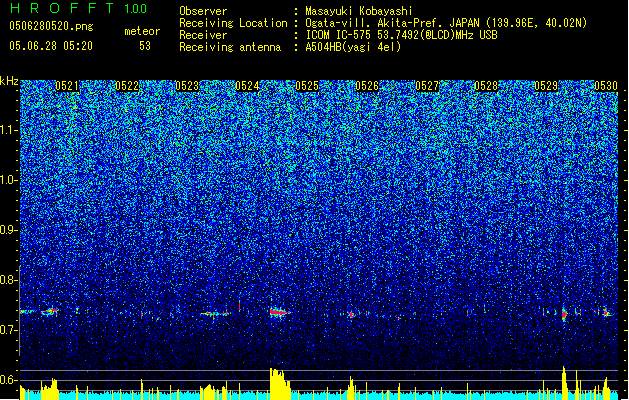This screenshot has width=629, height=400.
Task: Click the kHz axis unit label
Action: [9, 81]
